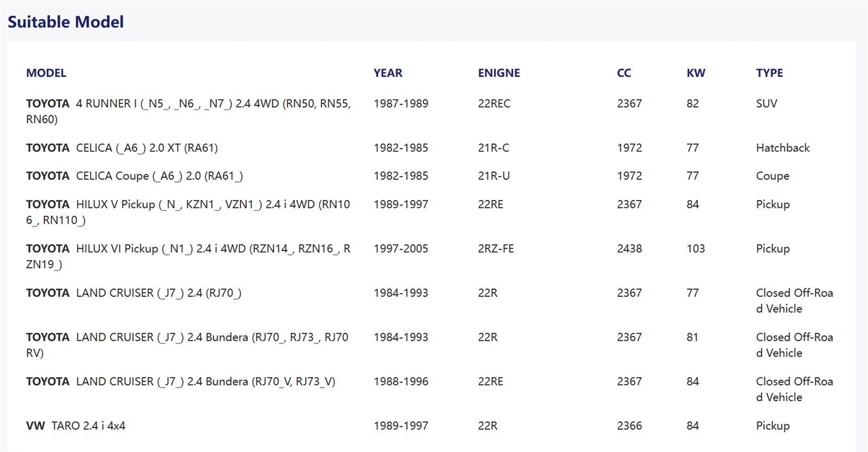Click the type SUV
The width and height of the screenshot is (868, 452).
click(767, 104)
